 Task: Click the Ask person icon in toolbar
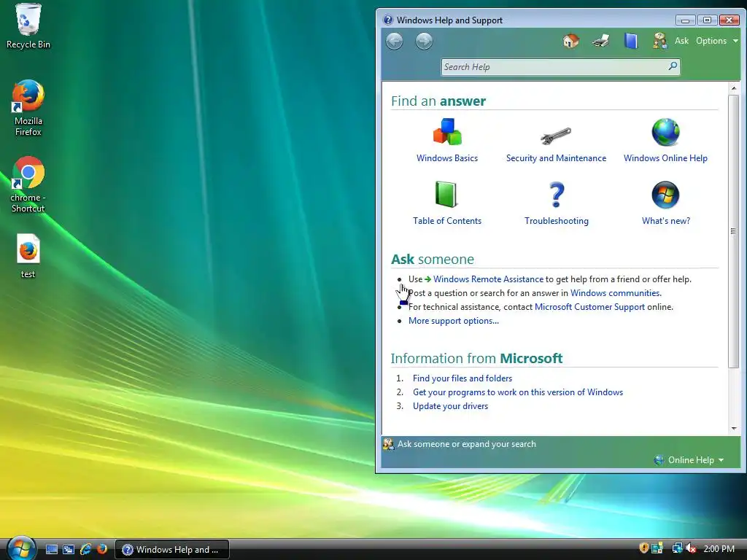(x=660, y=41)
